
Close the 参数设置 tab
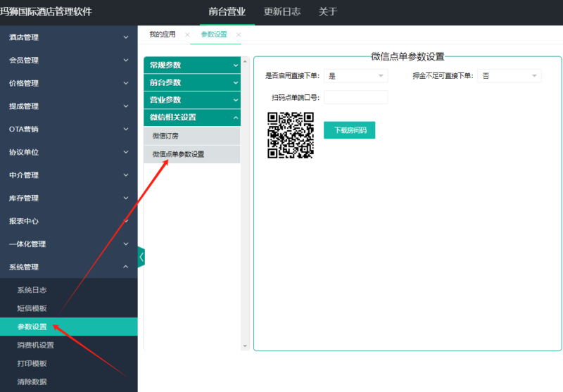[239, 34]
